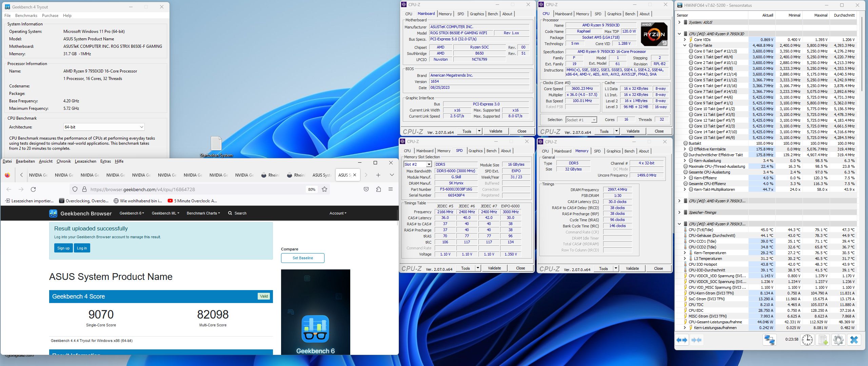868x366 pixels.
Task: Open Startzeiten System desktop file
Action: (x=216, y=146)
